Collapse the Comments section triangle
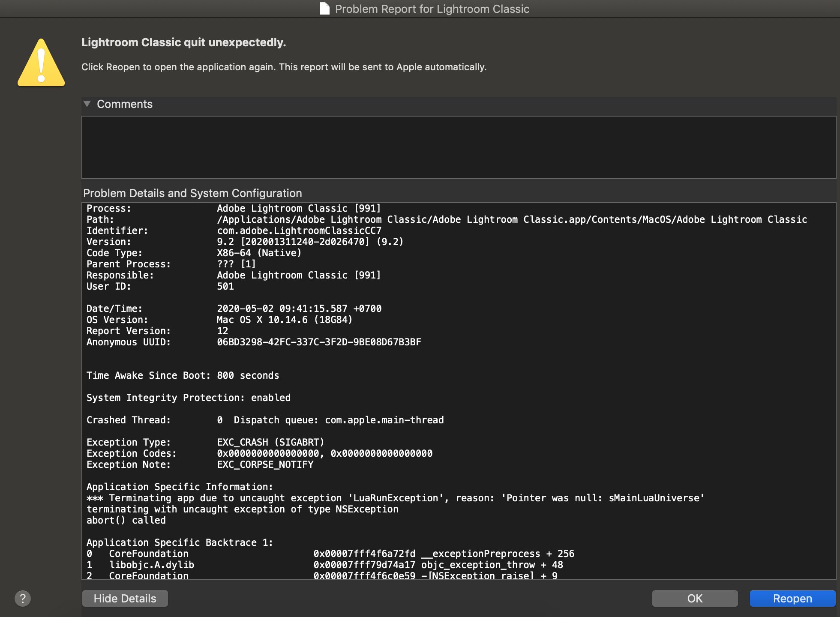The height and width of the screenshot is (617, 840). [87, 104]
